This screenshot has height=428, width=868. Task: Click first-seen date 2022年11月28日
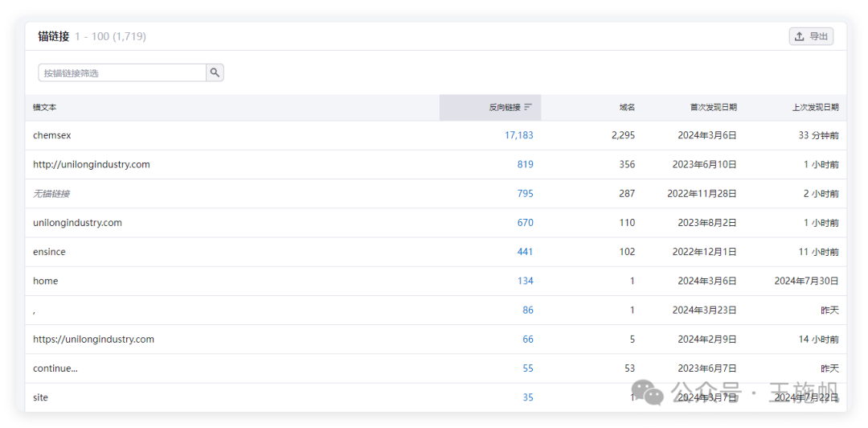point(702,194)
